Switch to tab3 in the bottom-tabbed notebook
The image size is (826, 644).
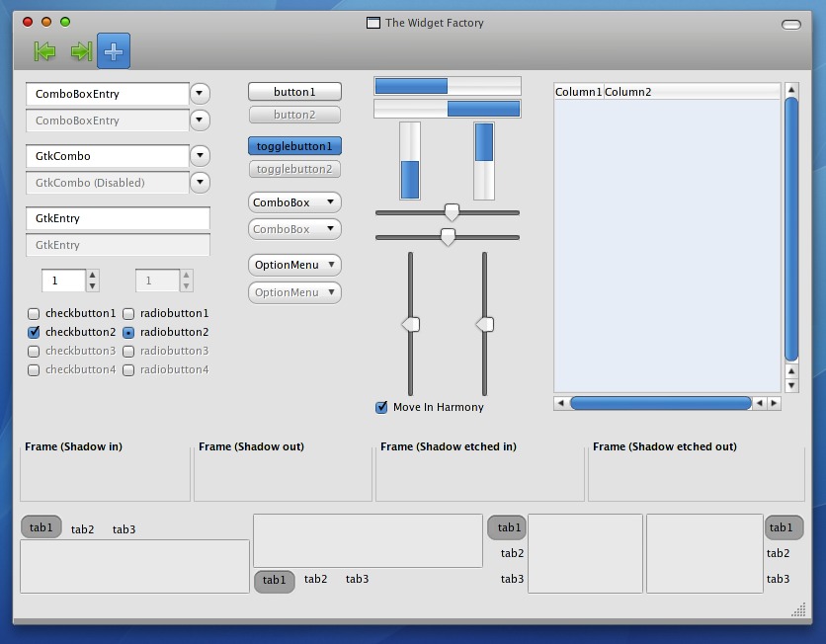(357, 579)
